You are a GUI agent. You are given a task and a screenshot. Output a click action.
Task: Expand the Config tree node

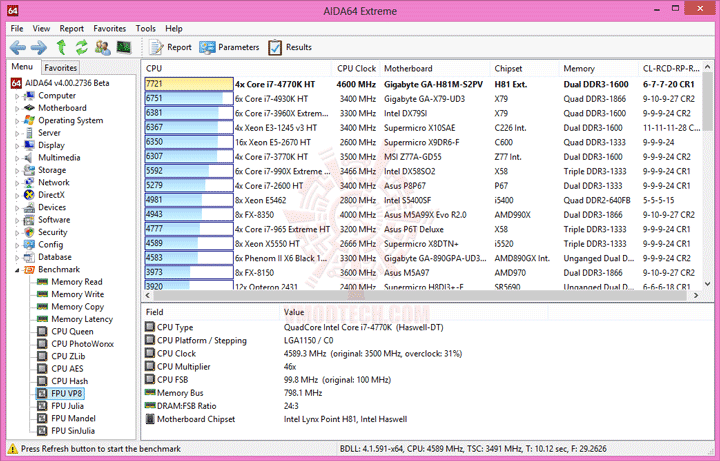(17, 245)
